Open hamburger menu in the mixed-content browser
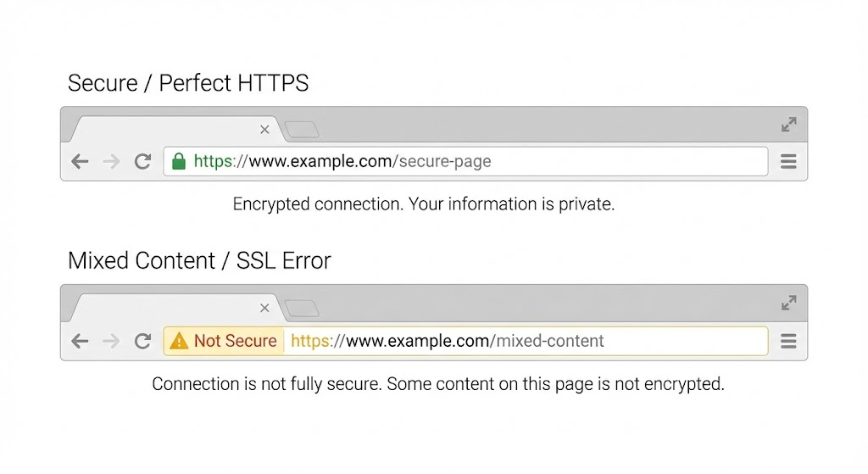 point(788,341)
